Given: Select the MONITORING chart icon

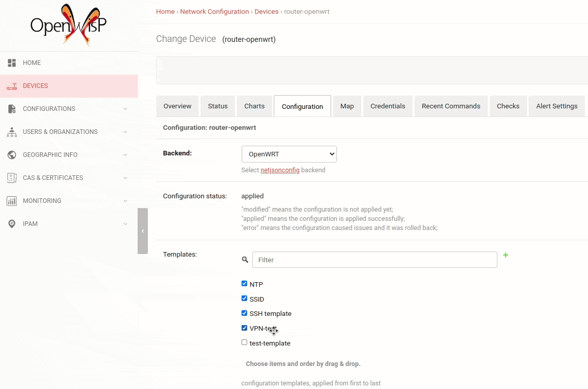Looking at the screenshot, I should click(x=12, y=201).
